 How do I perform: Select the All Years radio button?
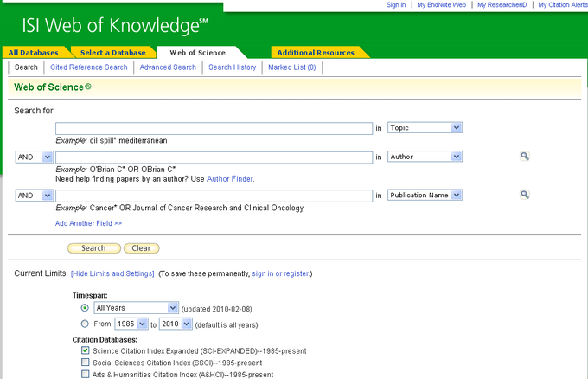(85, 308)
